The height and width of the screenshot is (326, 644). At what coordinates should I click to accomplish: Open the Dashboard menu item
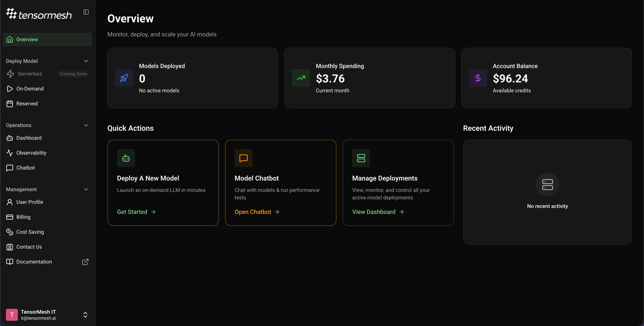(x=29, y=138)
